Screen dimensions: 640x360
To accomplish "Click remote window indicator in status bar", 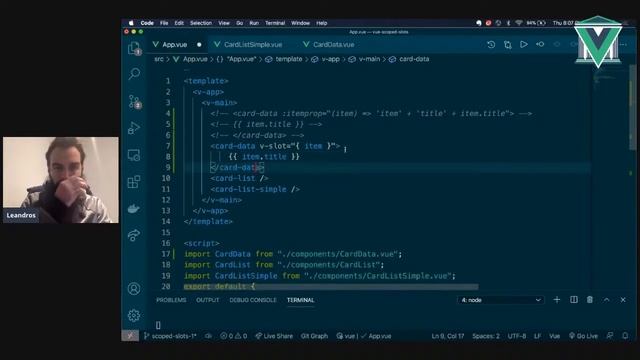I will click(130, 336).
